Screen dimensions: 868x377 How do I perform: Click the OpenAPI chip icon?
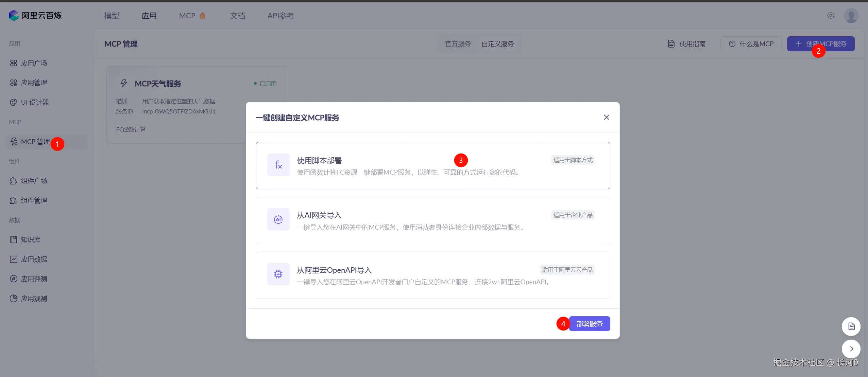(278, 274)
